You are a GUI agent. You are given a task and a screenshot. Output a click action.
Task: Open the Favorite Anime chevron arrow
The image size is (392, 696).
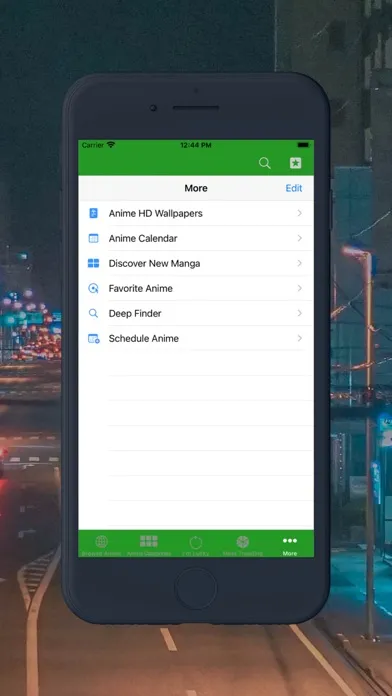(x=300, y=289)
